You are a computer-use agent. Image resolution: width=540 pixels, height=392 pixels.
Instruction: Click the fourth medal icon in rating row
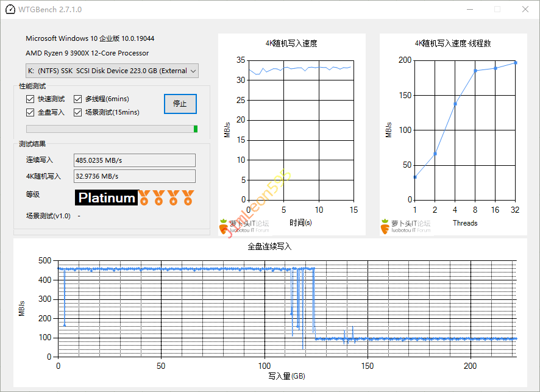point(188,198)
